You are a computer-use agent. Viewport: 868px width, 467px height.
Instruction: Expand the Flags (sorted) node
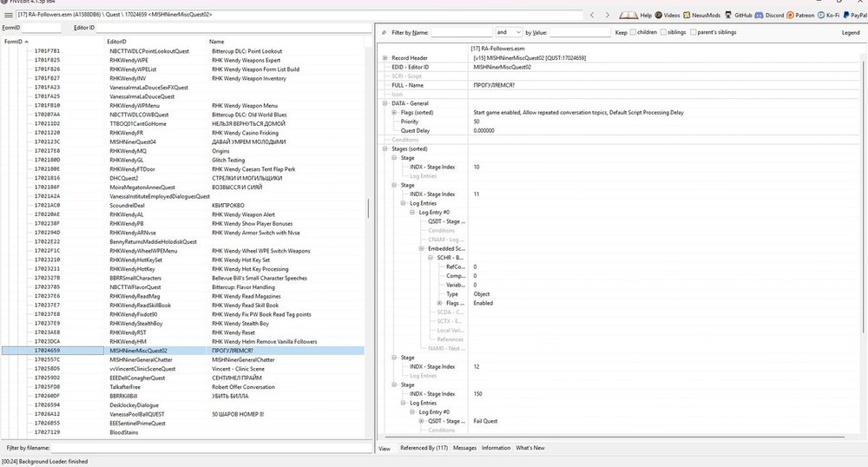pyautogui.click(x=394, y=112)
